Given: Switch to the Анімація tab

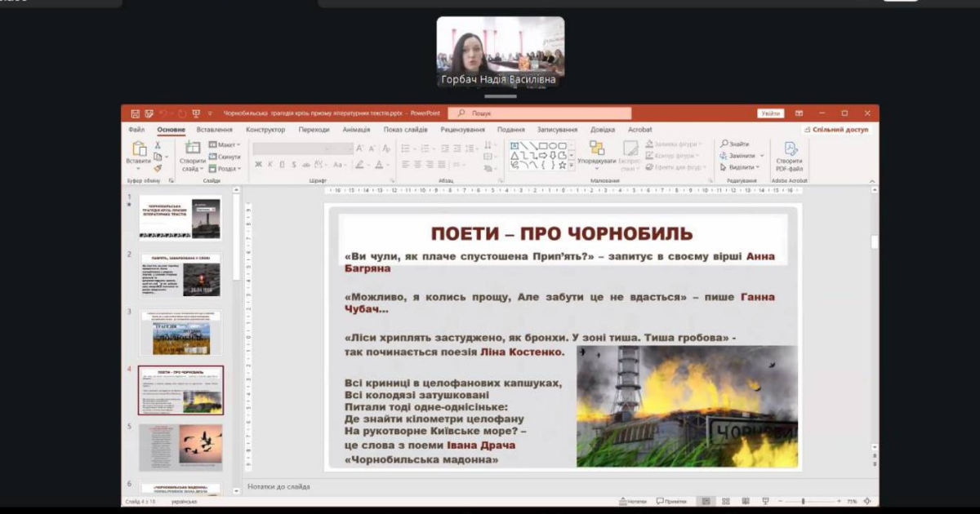Looking at the screenshot, I should 356,130.
